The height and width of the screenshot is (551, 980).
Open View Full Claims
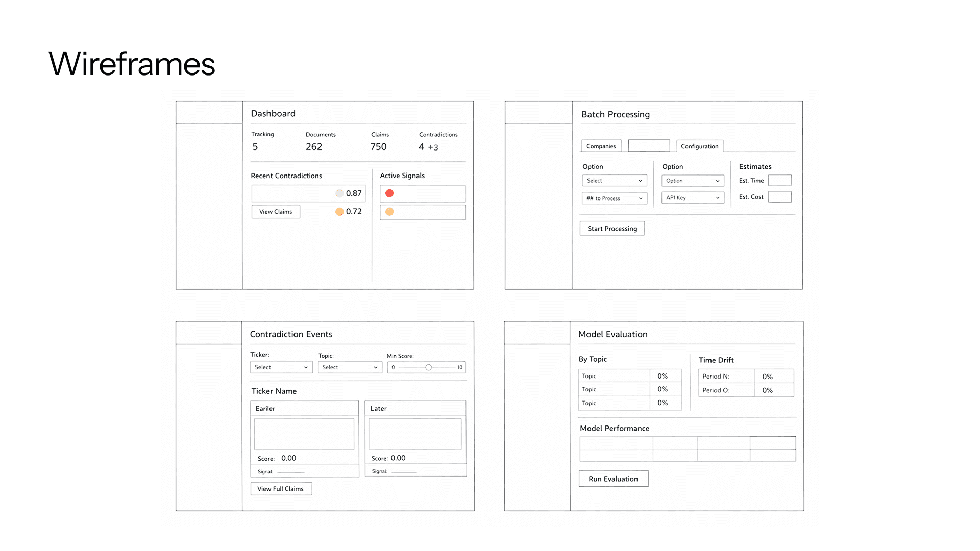coord(281,489)
